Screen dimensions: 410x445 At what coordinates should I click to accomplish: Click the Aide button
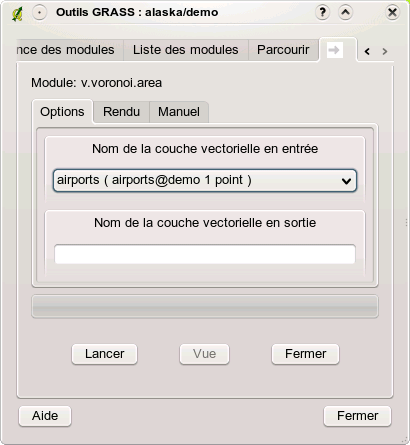[45, 416]
